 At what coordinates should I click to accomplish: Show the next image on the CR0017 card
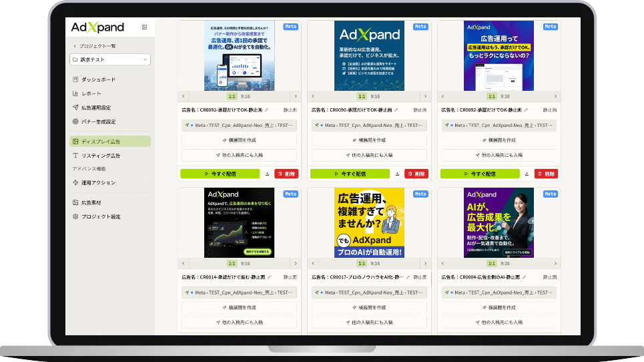426,263
